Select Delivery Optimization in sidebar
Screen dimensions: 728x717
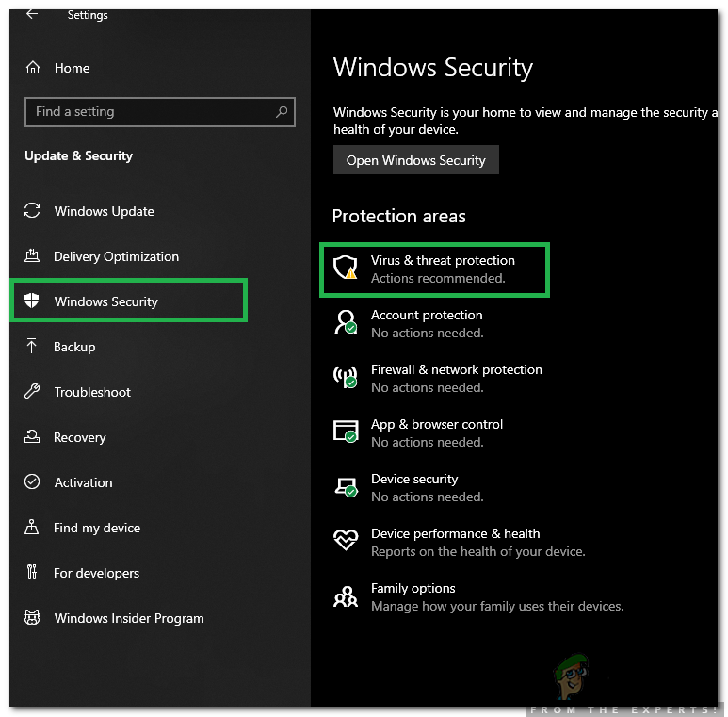(116, 256)
